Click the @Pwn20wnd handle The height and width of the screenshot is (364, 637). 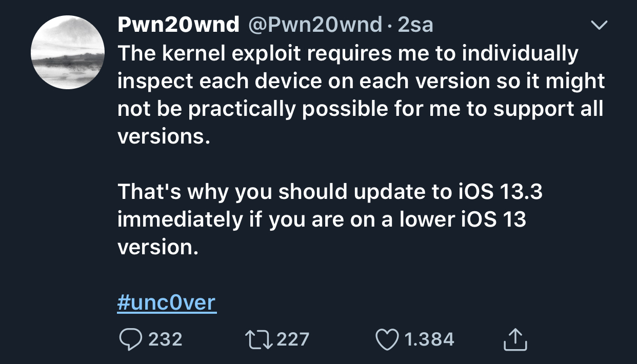click(315, 24)
